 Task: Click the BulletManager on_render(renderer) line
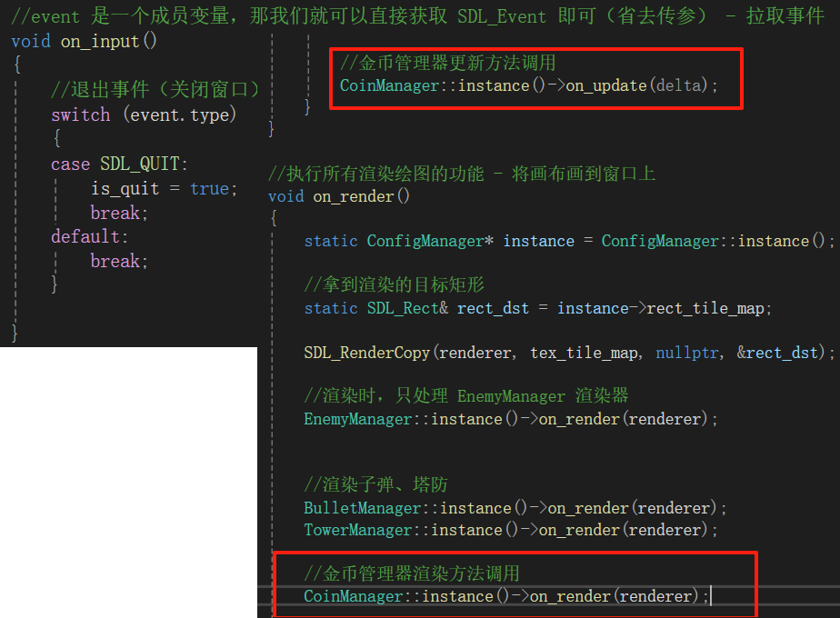(515, 508)
